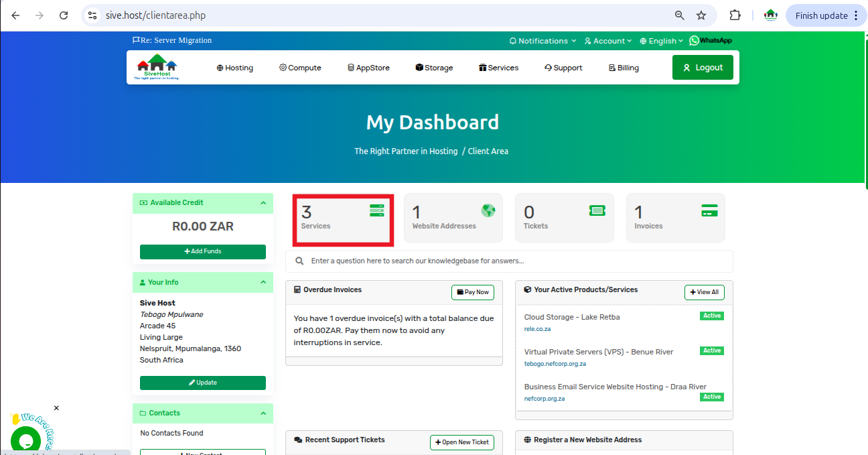
Task: Open Cloud Storage - Lake Retba service
Action: coord(572,317)
